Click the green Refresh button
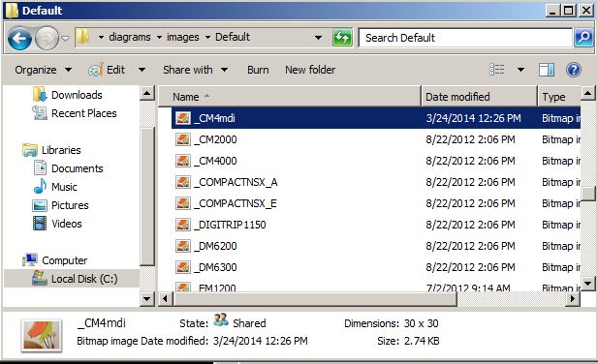598x364 pixels. (342, 38)
